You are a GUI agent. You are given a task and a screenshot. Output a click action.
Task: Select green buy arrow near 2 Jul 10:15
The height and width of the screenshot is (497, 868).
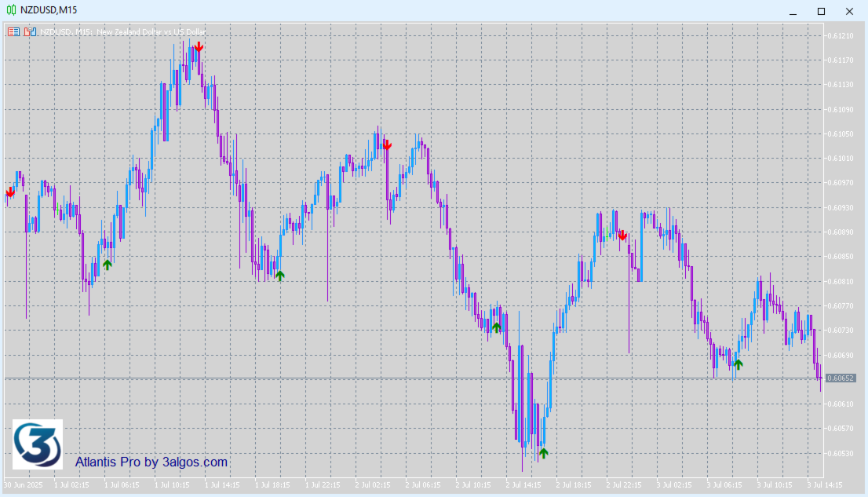pyautogui.click(x=497, y=327)
